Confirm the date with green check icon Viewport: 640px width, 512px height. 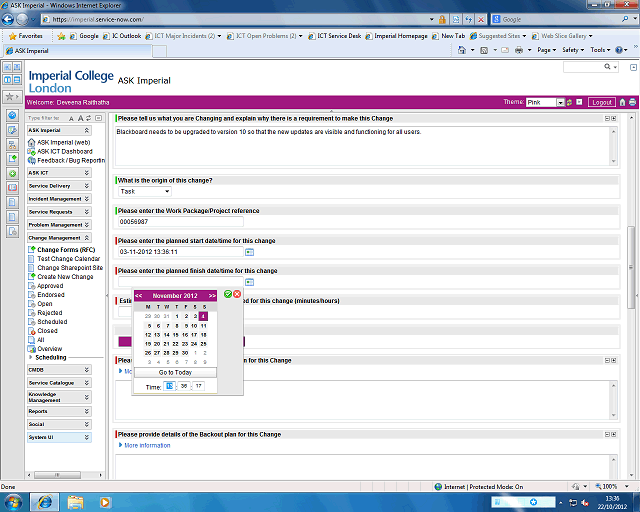point(228,294)
